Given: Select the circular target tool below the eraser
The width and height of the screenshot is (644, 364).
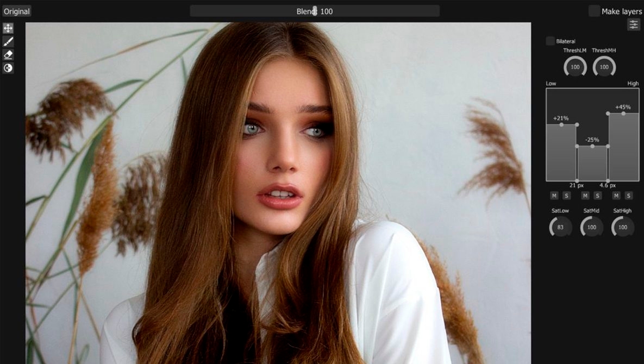Looking at the screenshot, I should (x=7, y=68).
